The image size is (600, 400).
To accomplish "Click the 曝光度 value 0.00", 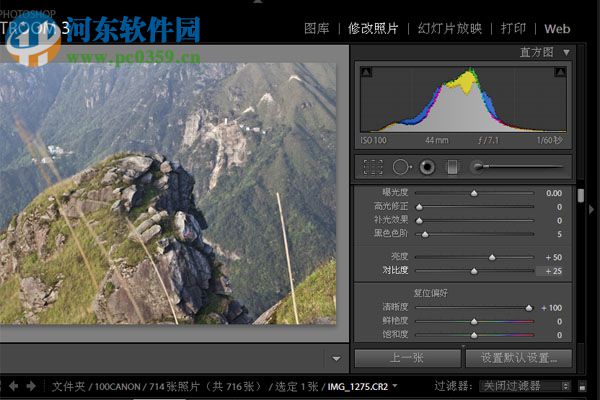I will point(554,193).
